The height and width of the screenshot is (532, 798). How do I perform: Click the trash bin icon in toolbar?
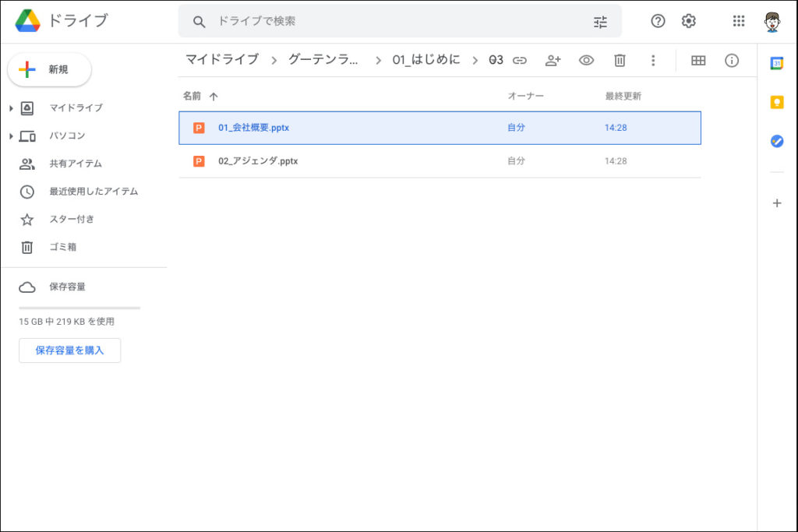tap(620, 60)
